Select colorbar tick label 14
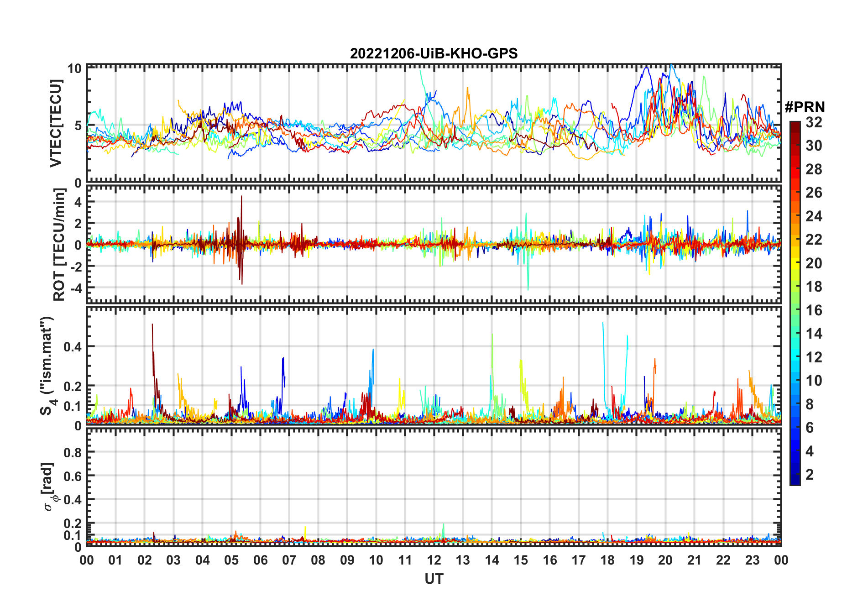Viewport: 868px width, 607px height. tap(814, 334)
